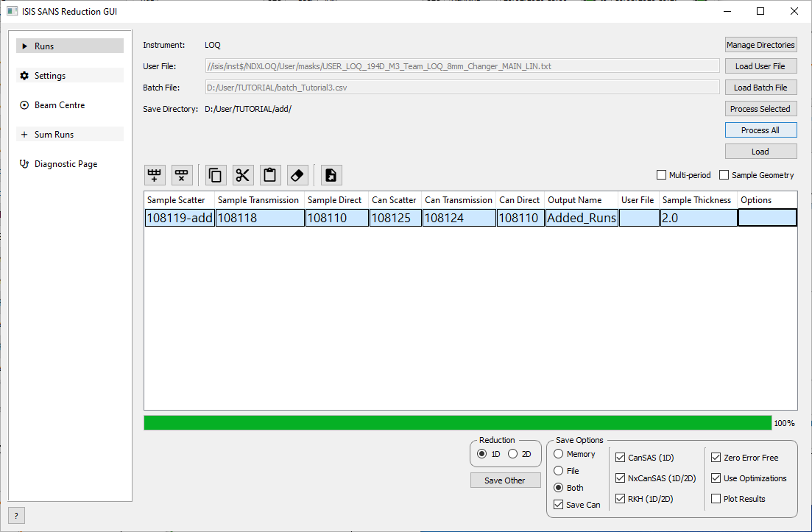Enable the Multi-period checkbox

(x=661, y=175)
